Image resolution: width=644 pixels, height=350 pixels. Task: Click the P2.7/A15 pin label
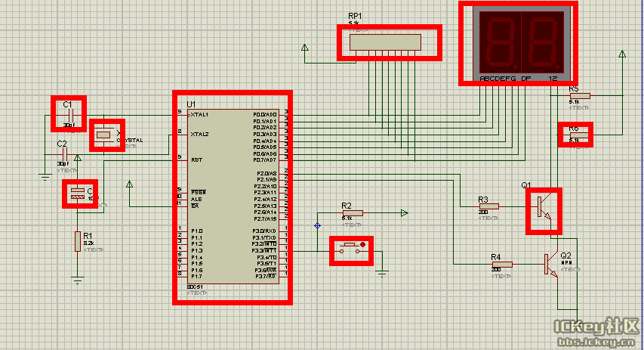(265, 218)
